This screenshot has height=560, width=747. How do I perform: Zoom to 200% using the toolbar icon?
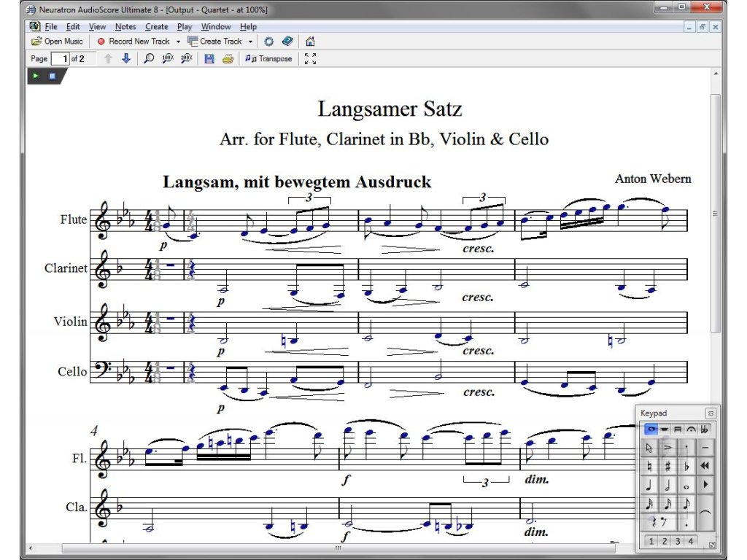[186, 59]
